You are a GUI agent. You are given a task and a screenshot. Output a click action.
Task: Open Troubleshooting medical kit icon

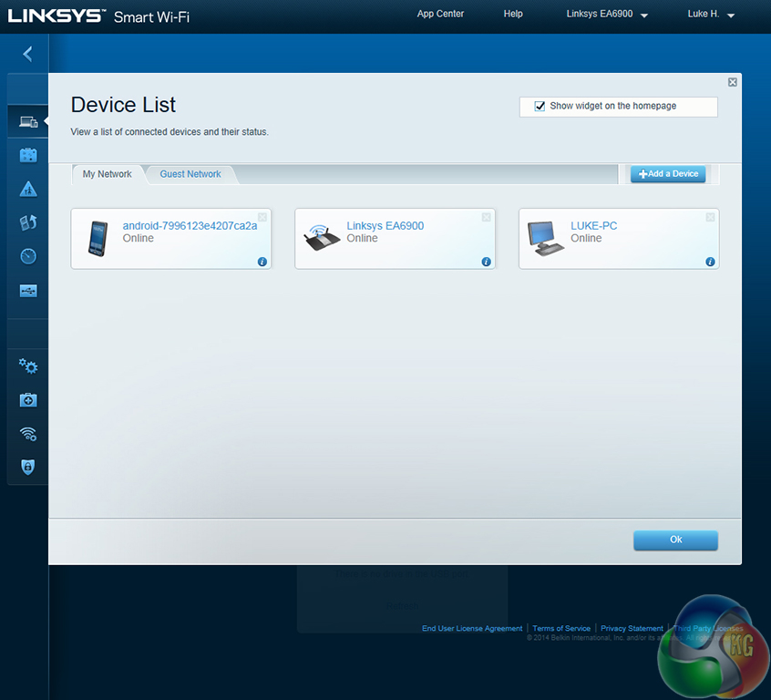tap(28, 400)
